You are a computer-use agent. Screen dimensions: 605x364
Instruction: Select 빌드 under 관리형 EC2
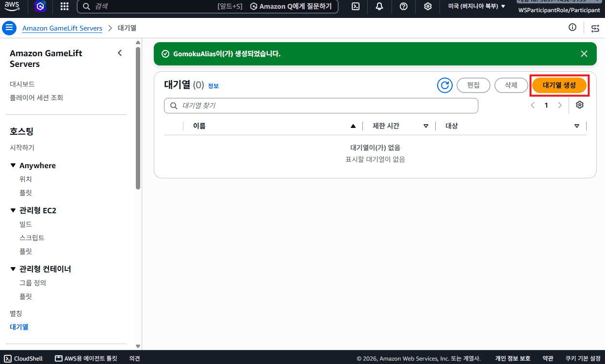coord(26,224)
